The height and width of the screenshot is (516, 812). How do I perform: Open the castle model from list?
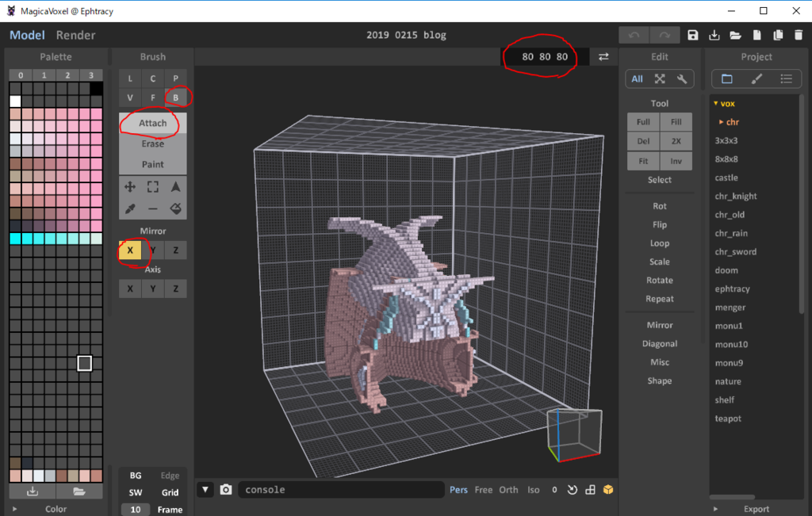click(726, 178)
